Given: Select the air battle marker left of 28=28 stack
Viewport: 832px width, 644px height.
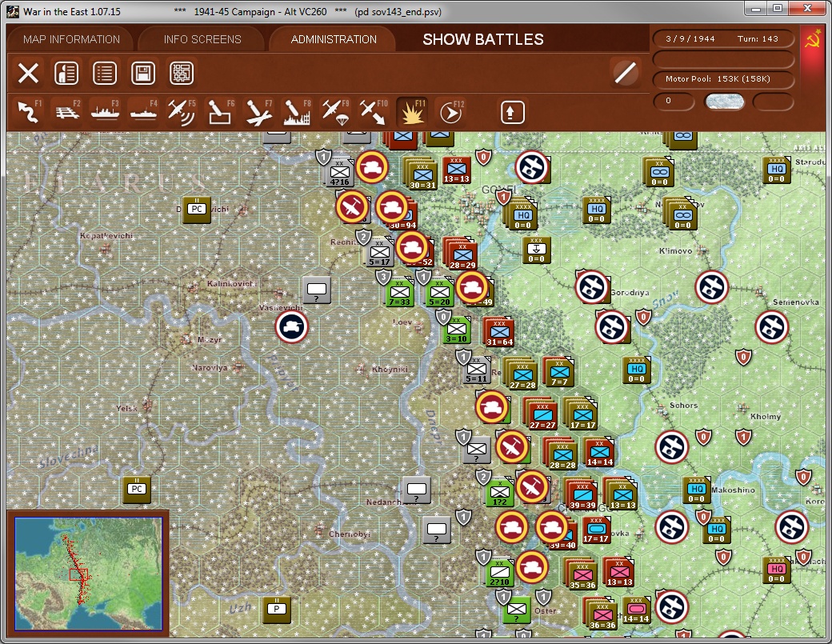Looking at the screenshot, I should pyautogui.click(x=512, y=446).
